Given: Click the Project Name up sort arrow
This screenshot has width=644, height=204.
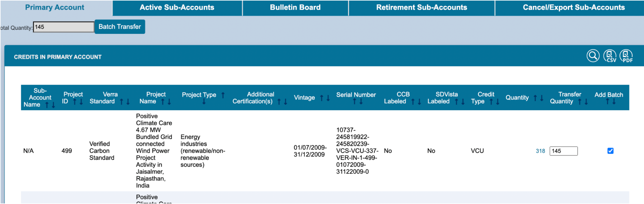Looking at the screenshot, I should (x=163, y=102).
